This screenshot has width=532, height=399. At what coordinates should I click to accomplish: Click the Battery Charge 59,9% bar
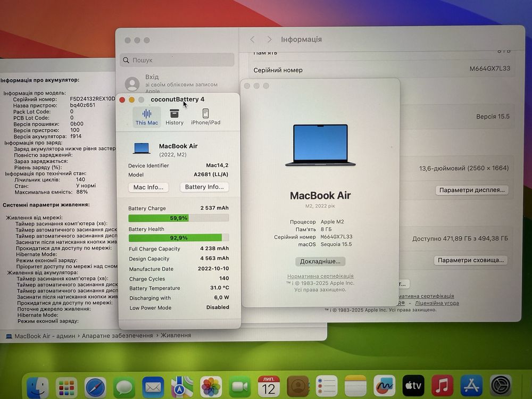[x=178, y=218]
